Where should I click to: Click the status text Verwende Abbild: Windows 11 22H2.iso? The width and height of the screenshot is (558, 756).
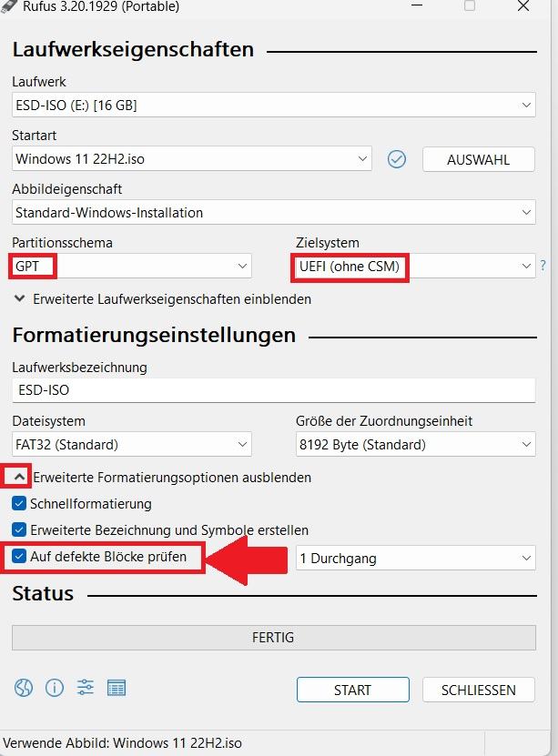tap(123, 743)
